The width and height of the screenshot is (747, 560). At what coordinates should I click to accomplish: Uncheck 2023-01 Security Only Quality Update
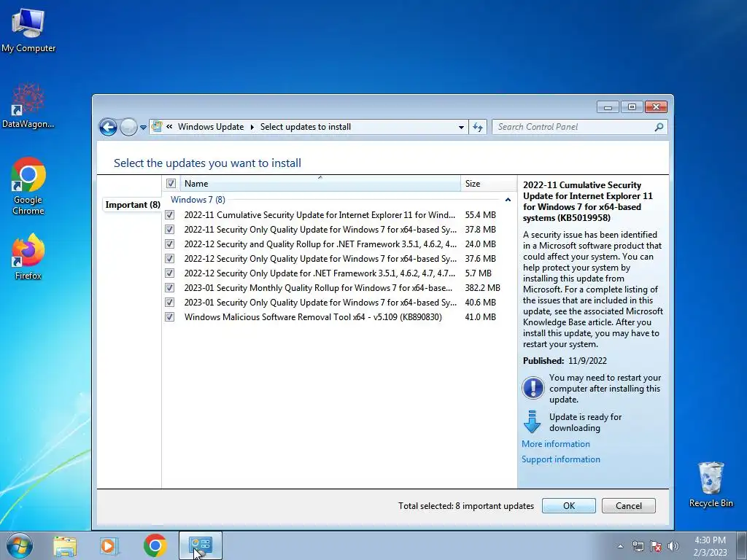[169, 303]
